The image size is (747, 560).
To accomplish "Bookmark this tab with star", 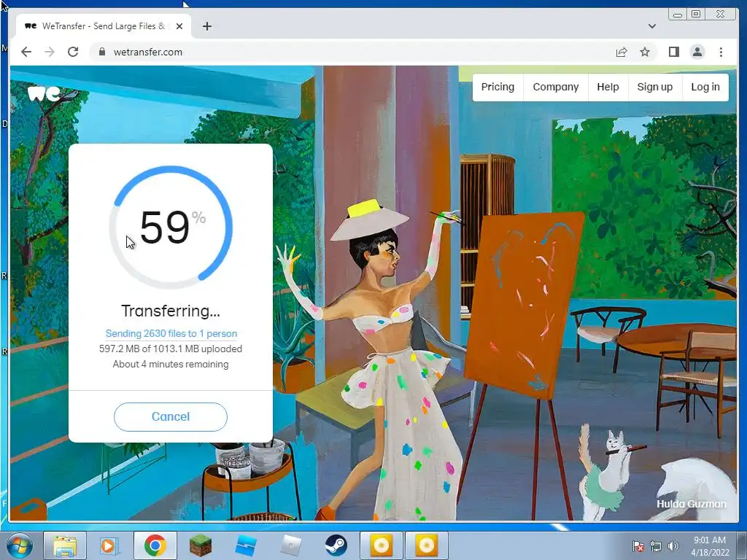I will pyautogui.click(x=645, y=52).
